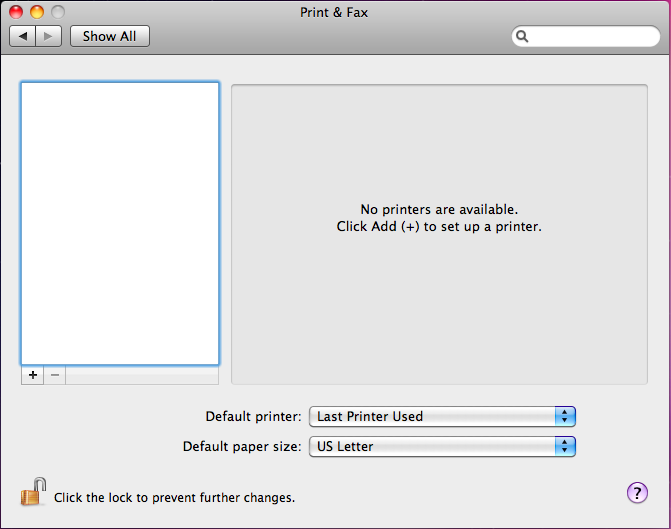Screen dimensions: 671x529
Task: Click the 'Default printer:' label
Action: coord(253,417)
